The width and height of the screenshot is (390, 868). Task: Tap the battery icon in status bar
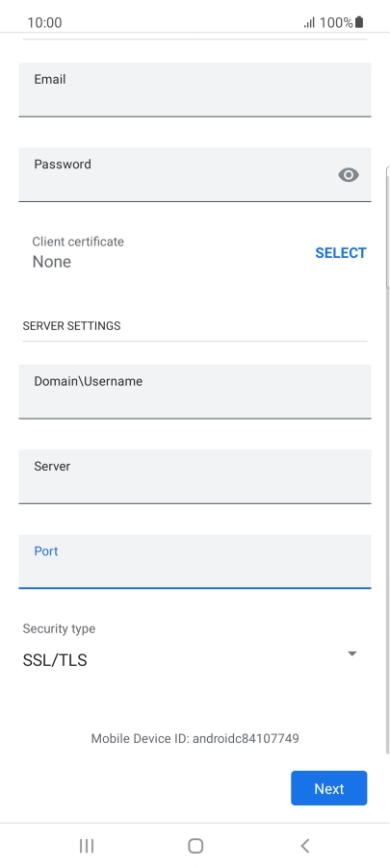pos(359,22)
